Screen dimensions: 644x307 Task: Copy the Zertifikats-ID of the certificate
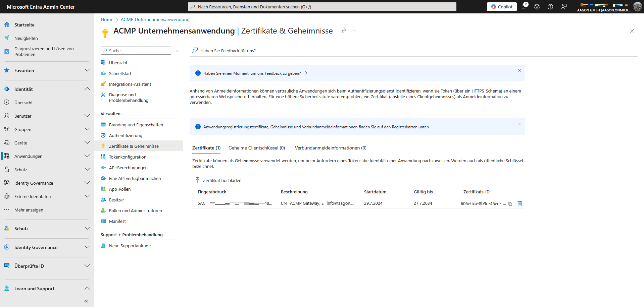(510, 203)
